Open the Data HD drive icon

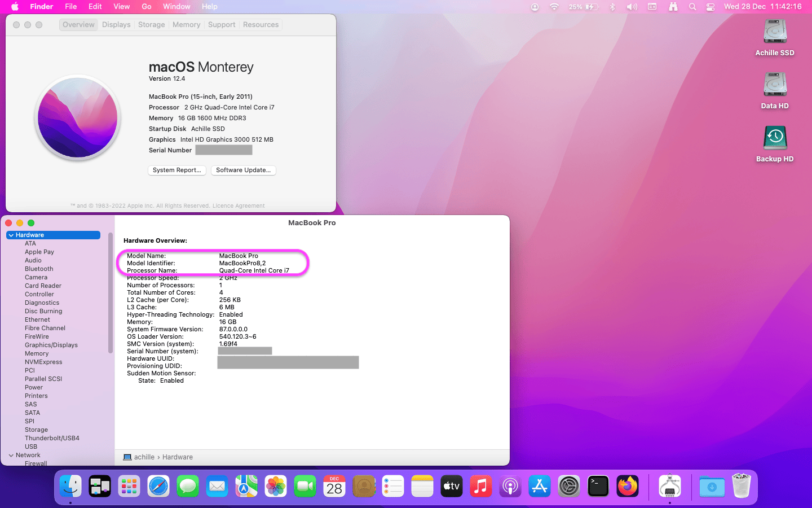coord(775,85)
